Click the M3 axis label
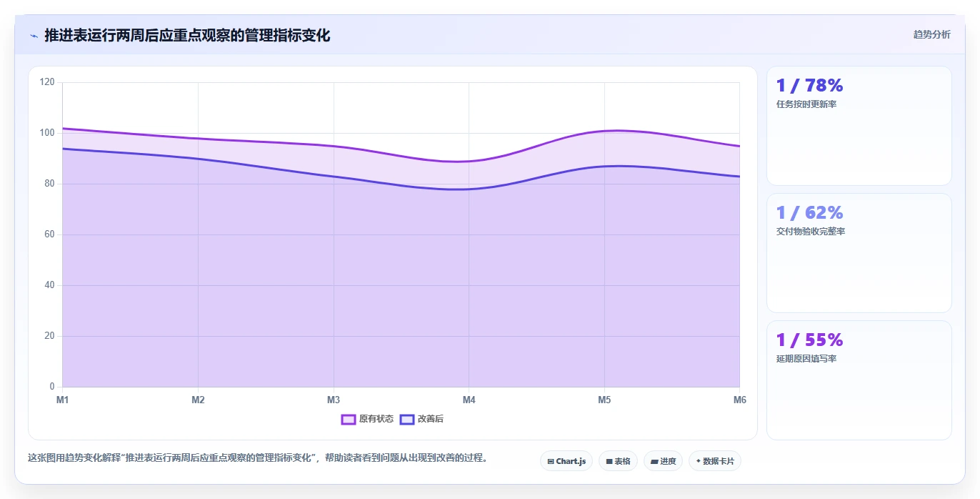This screenshot has width=980, height=499. [334, 400]
